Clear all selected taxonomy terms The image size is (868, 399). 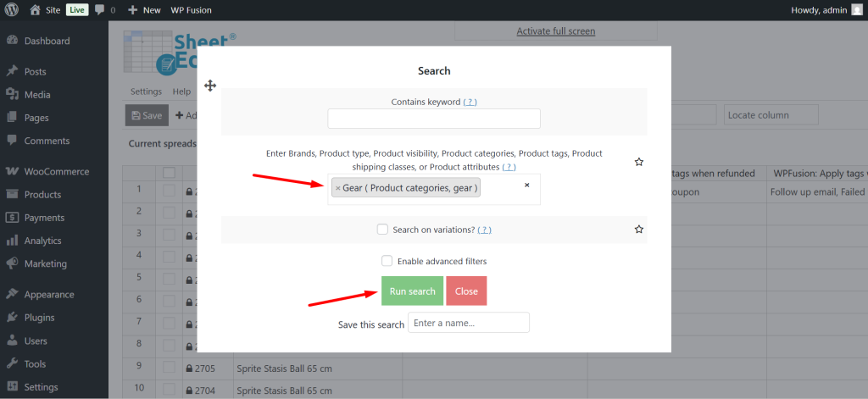pos(527,185)
